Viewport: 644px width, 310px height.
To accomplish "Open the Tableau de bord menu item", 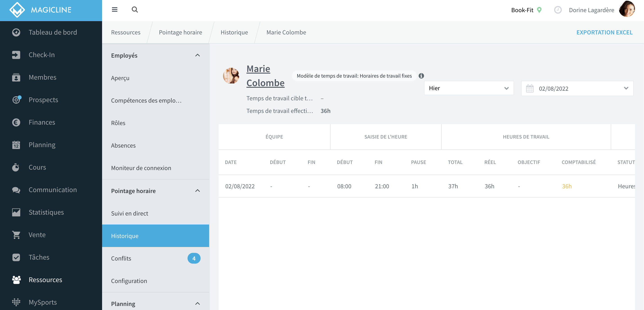I will (51, 32).
